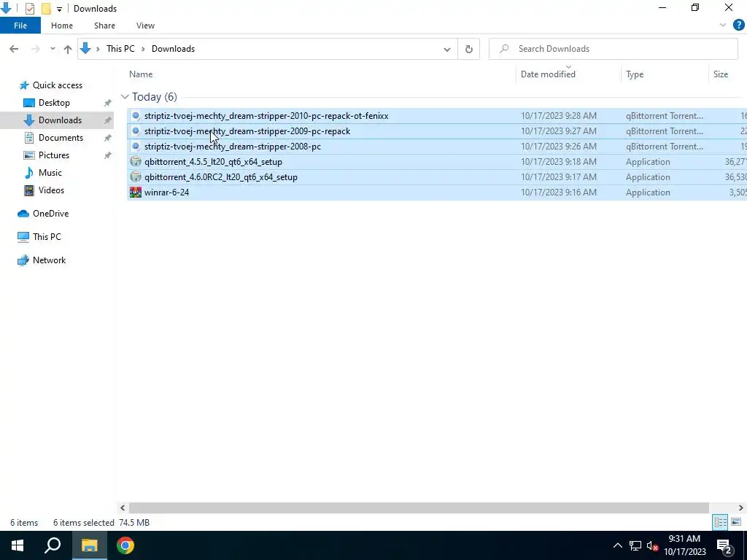
Task: Open Desktop in the navigation pane
Action: 54,103
